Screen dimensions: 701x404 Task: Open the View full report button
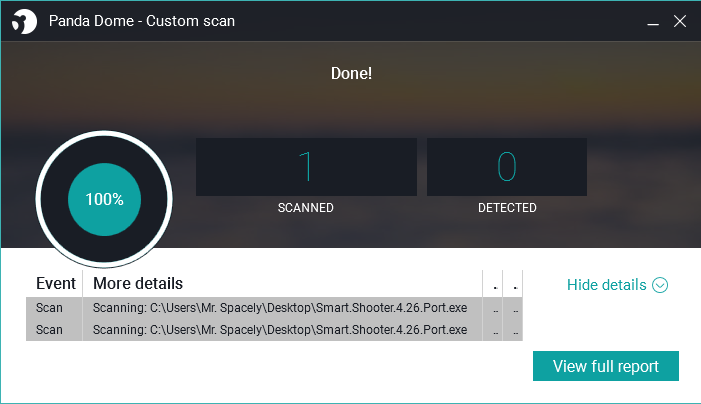606,366
